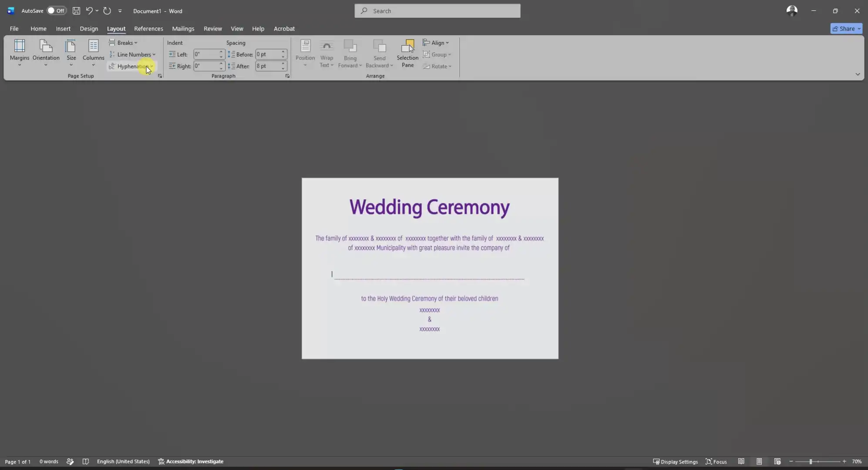
Task: Open the Paragraph dialog launcher
Action: [287, 76]
